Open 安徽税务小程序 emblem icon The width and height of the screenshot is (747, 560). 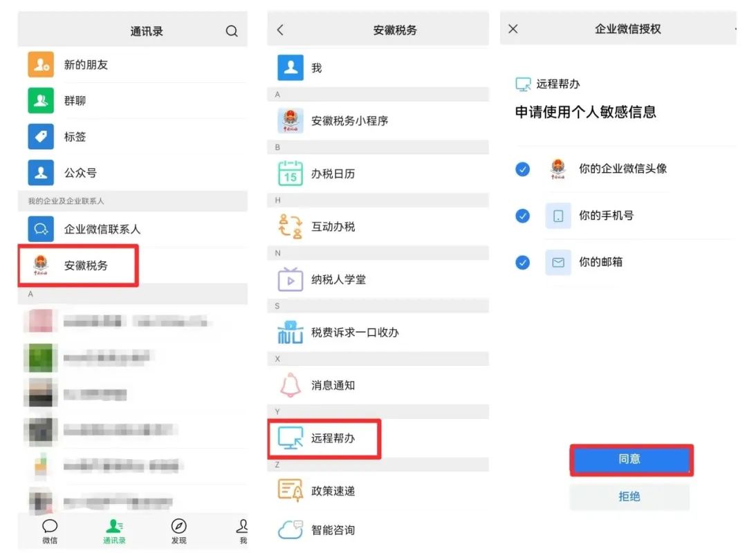(290, 120)
